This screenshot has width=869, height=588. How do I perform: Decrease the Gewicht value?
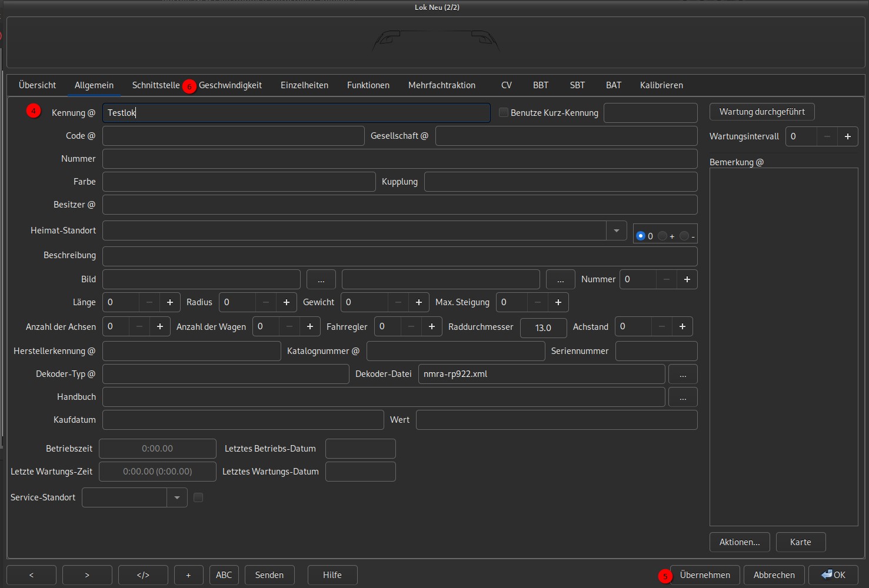coord(398,302)
